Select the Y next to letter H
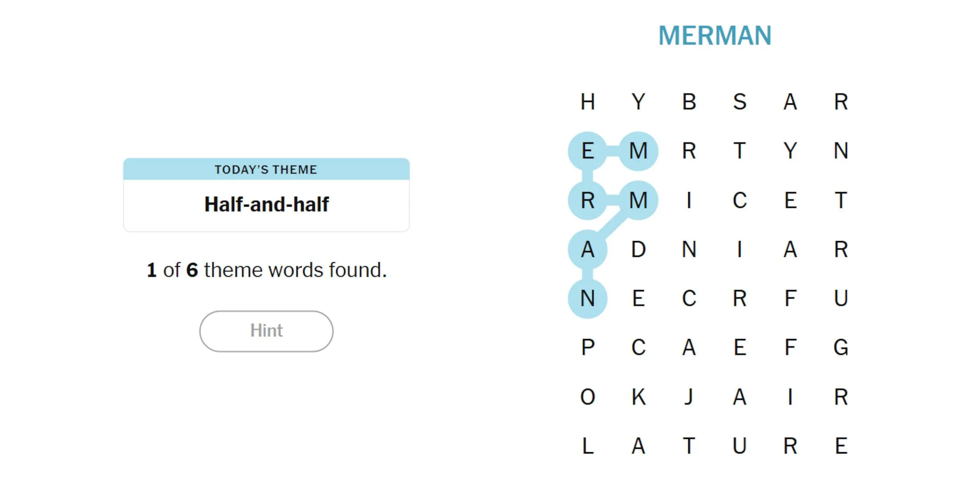The image size is (980, 490). 638,102
